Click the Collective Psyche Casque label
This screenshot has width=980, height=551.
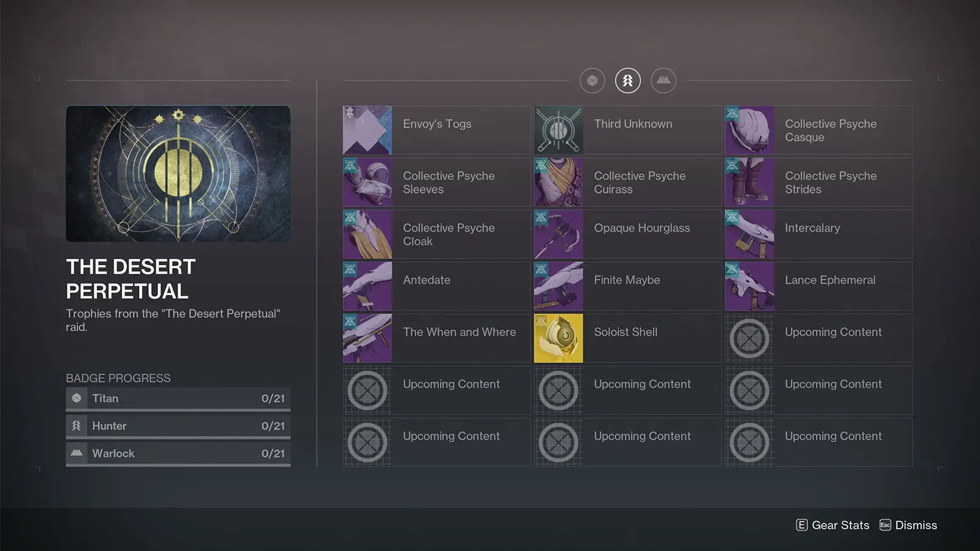tap(831, 130)
